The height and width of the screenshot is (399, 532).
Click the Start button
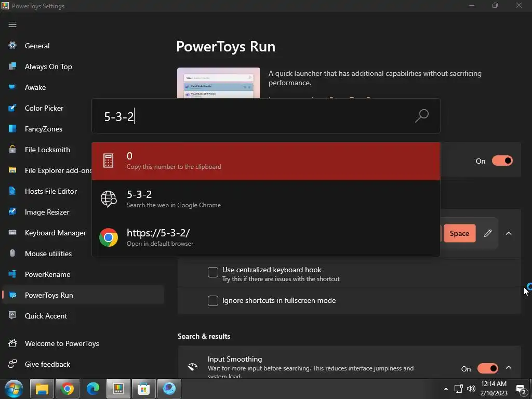pyautogui.click(x=14, y=389)
